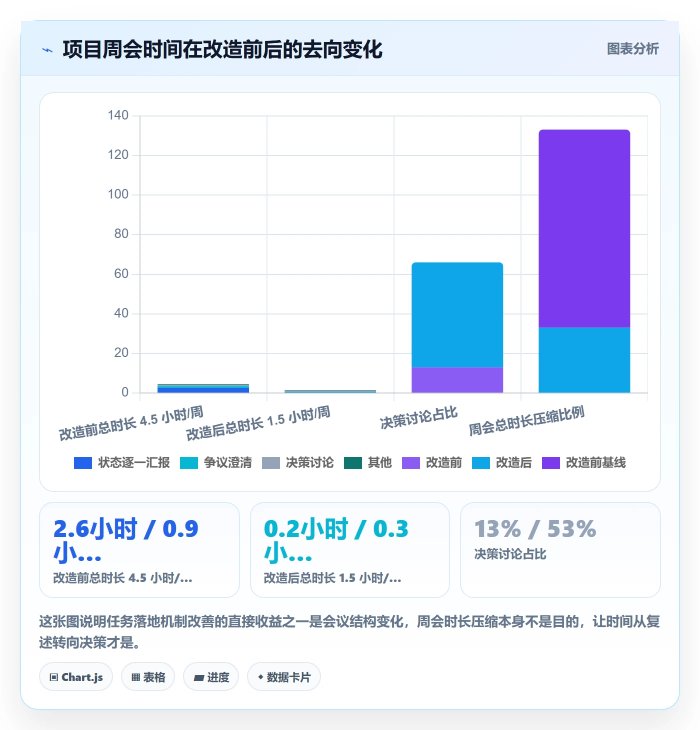
Task: Open the 0.2小时 / 0.3 data card
Action: [350, 550]
